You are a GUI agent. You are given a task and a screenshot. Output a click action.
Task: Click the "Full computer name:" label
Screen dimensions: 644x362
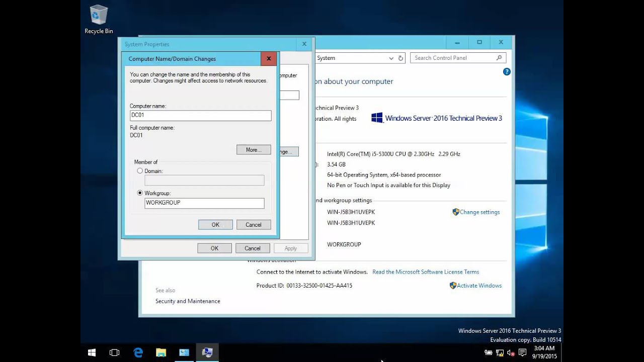click(152, 128)
